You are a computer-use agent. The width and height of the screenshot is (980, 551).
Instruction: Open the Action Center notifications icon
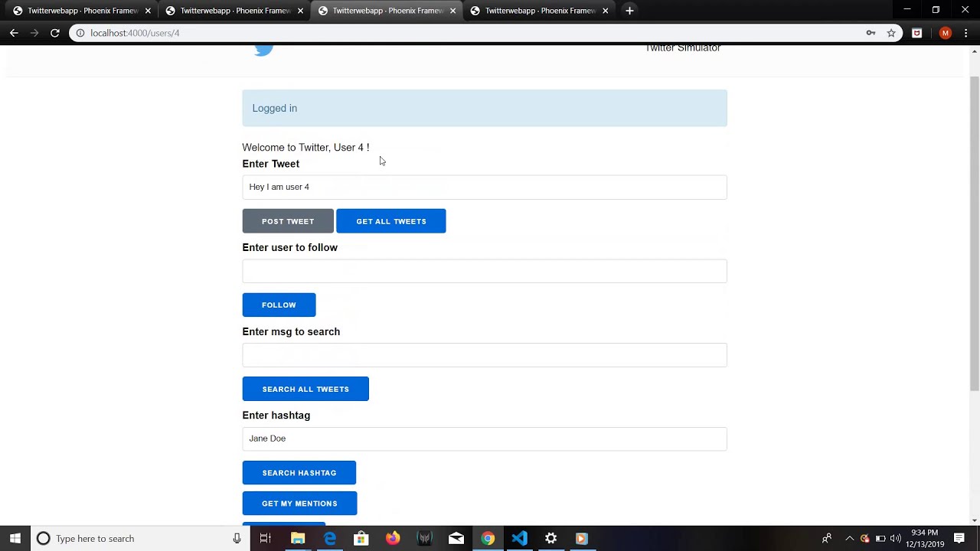959,539
